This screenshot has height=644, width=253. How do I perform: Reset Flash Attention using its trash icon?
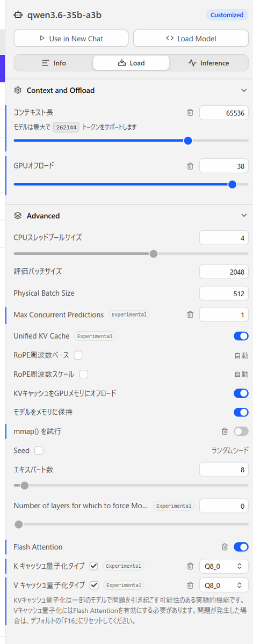pos(225,547)
